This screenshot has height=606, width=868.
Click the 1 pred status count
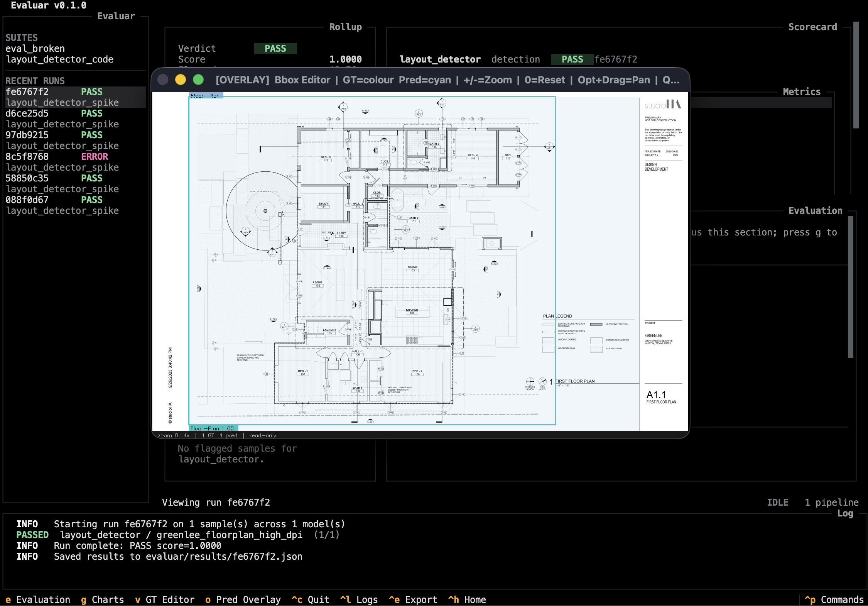tap(229, 435)
